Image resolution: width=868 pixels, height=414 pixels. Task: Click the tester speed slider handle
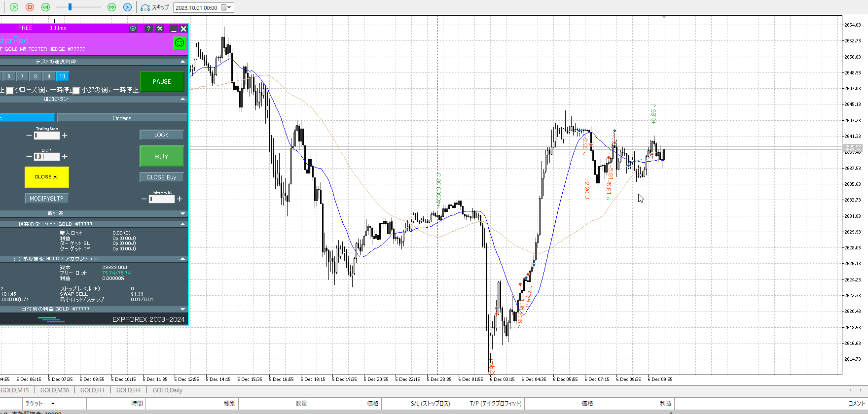[70, 7]
